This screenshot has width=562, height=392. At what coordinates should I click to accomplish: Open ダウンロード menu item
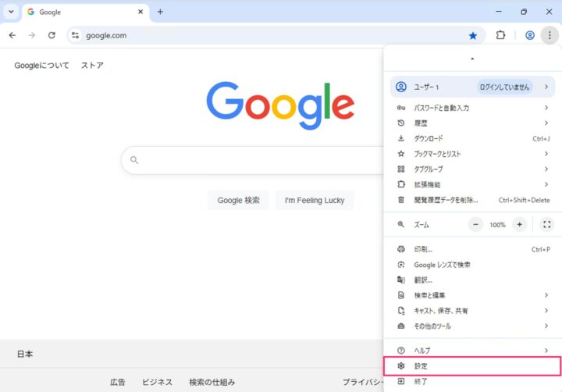pyautogui.click(x=472, y=138)
